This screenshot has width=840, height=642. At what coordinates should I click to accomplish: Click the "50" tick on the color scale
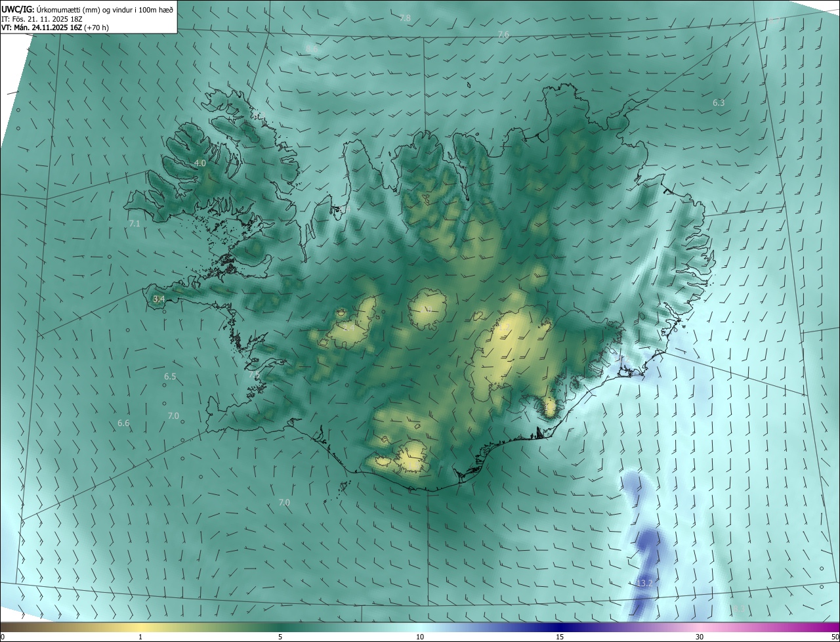pyautogui.click(x=835, y=637)
